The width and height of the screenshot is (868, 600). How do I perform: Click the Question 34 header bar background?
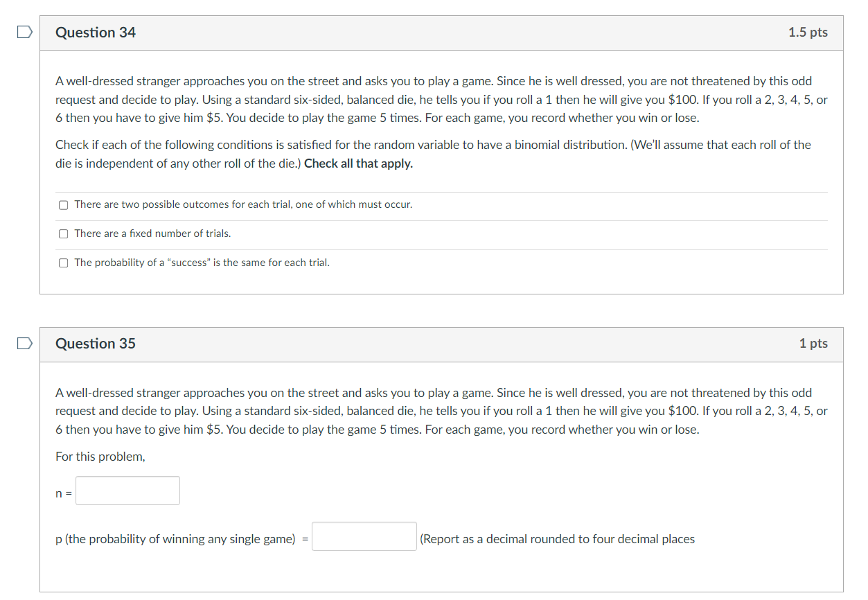coord(485,32)
